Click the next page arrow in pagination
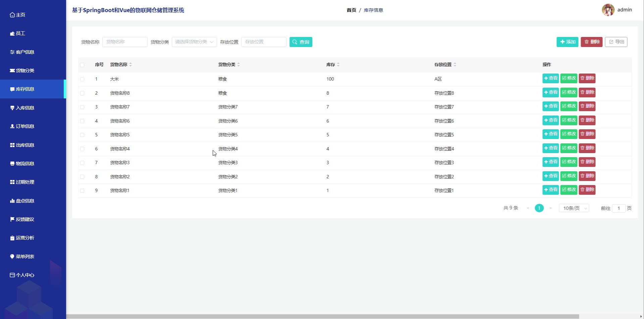The image size is (644, 319). click(x=550, y=208)
